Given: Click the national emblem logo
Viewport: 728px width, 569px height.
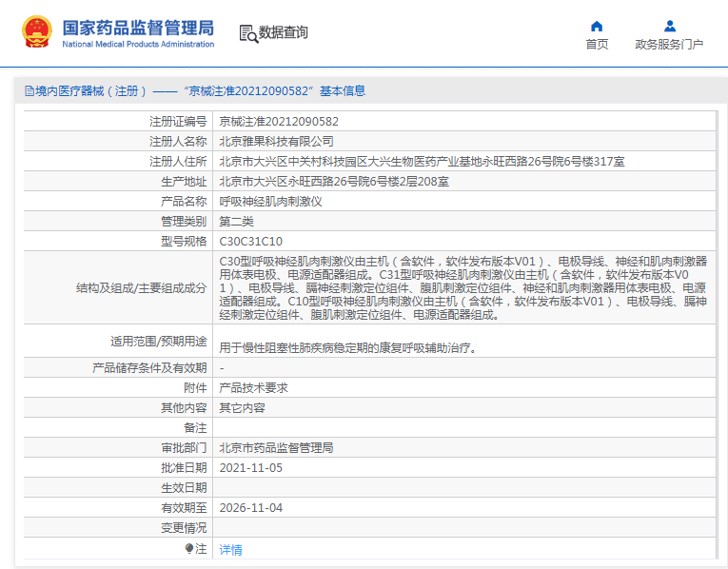Looking at the screenshot, I should tap(37, 31).
